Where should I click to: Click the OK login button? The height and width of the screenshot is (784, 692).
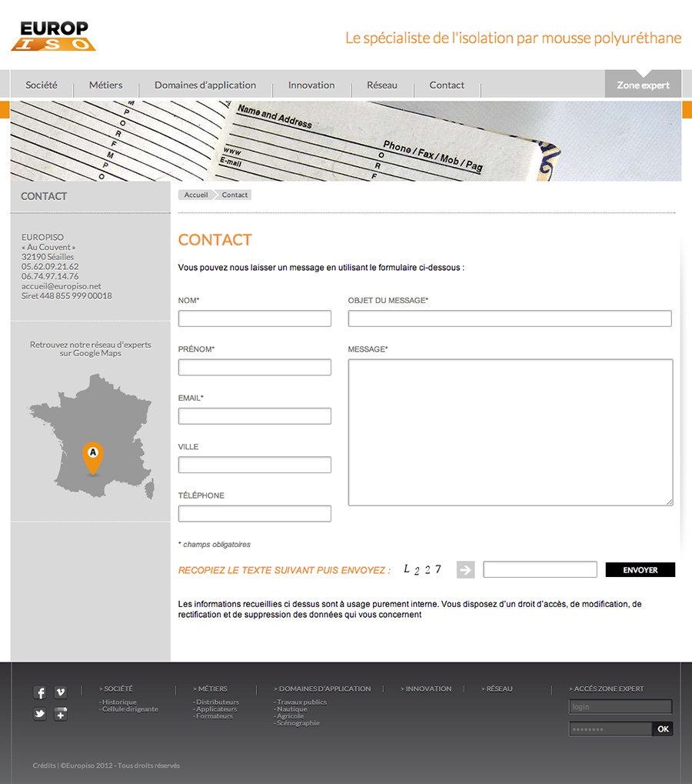point(663,729)
